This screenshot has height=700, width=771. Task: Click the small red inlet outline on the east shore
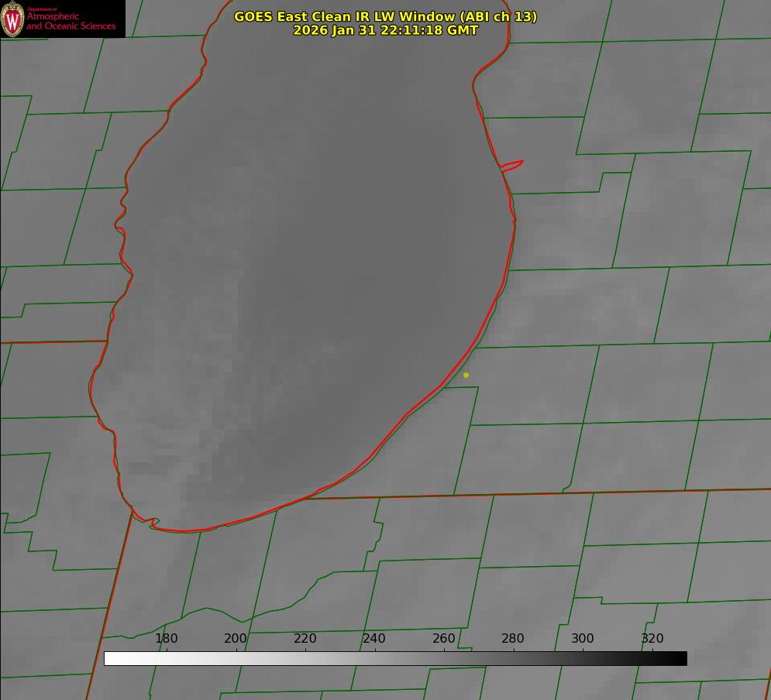pos(512,165)
